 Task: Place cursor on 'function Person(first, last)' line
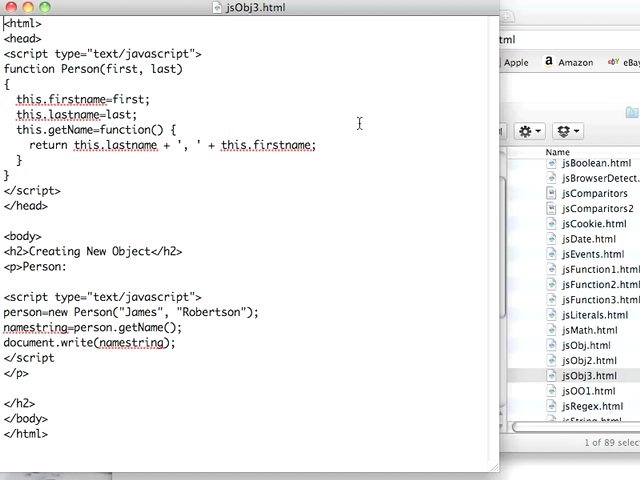[x=93, y=69]
